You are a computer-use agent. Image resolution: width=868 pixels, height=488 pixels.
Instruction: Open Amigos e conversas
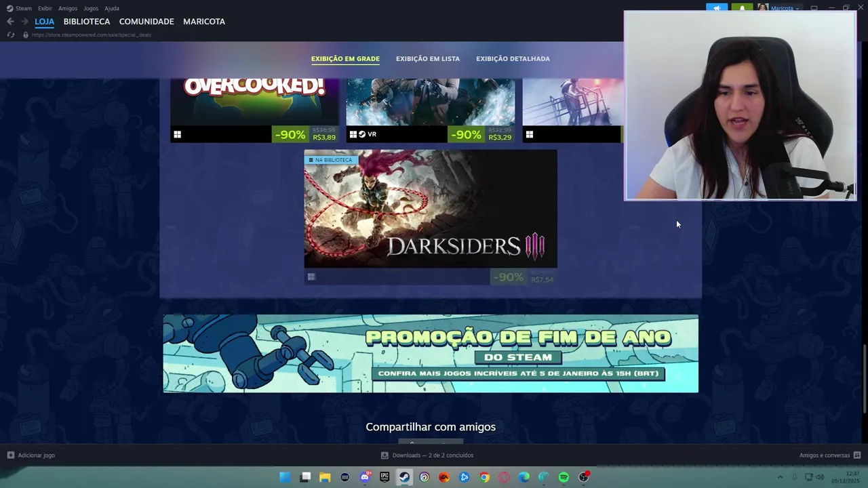(x=830, y=455)
